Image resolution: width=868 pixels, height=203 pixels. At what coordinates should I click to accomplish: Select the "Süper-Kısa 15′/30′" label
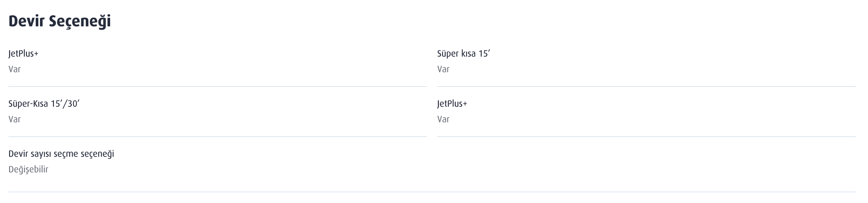click(x=44, y=103)
